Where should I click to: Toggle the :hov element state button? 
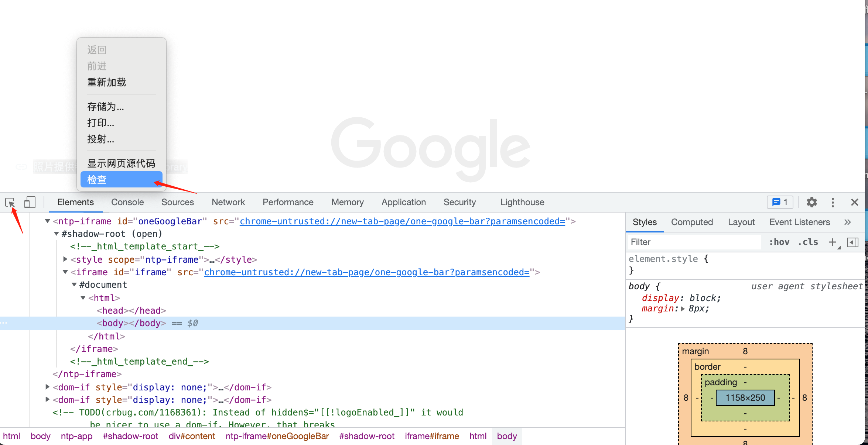[779, 242]
